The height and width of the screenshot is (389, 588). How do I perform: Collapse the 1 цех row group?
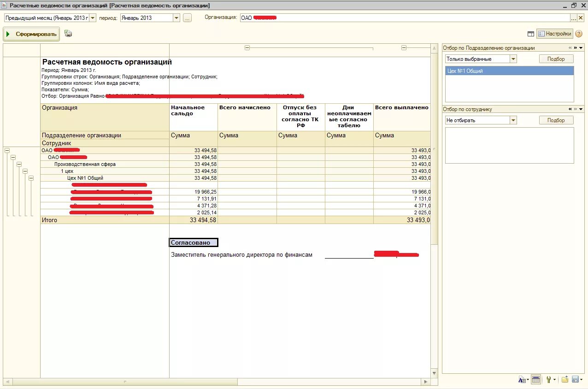25,171
